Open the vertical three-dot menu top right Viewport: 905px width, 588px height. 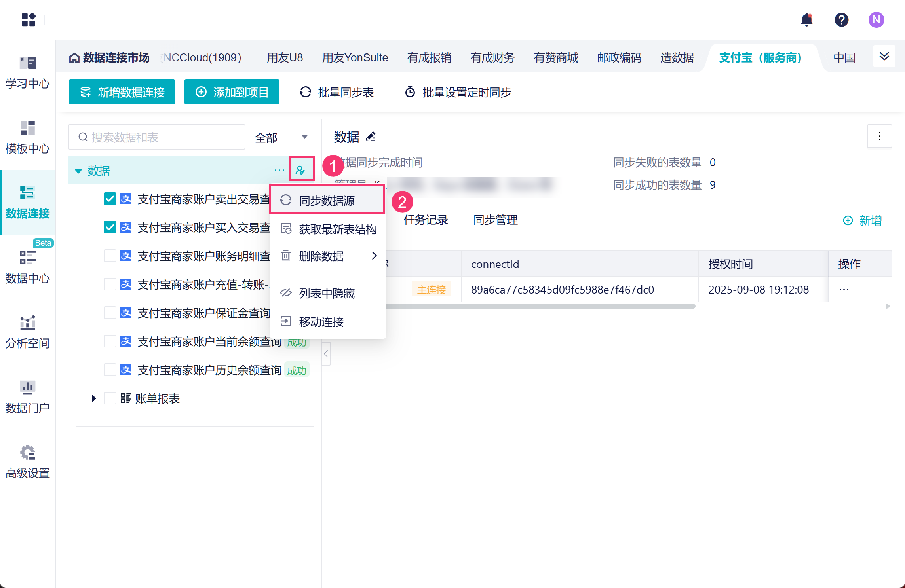[x=879, y=137]
